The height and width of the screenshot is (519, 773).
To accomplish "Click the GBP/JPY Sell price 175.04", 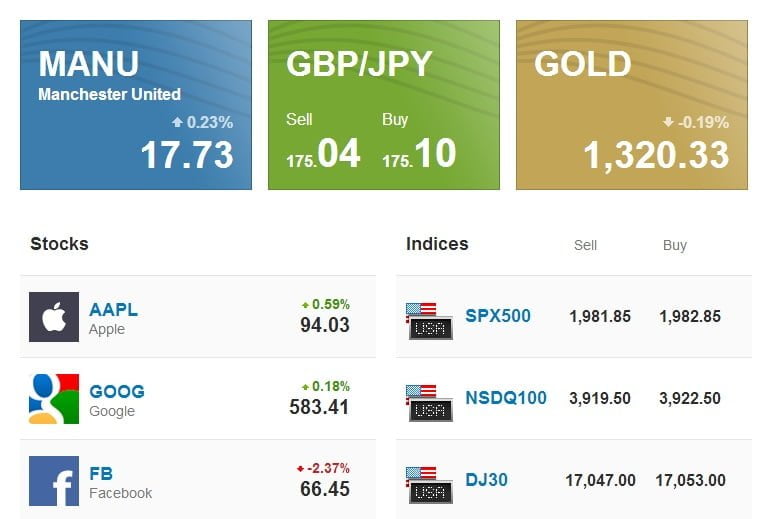I will pyautogui.click(x=323, y=154).
